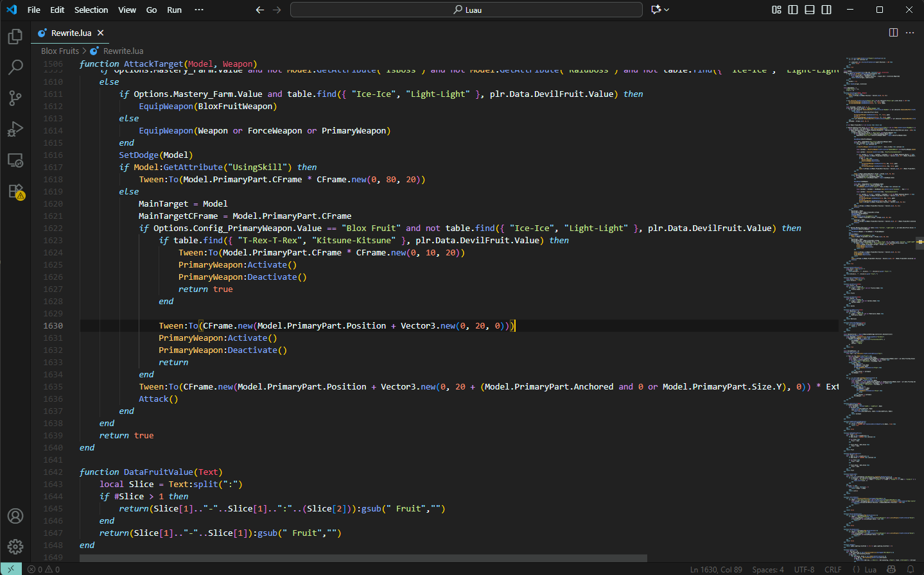924x575 pixels.
Task: Open the Accounts icon
Action: 15,516
